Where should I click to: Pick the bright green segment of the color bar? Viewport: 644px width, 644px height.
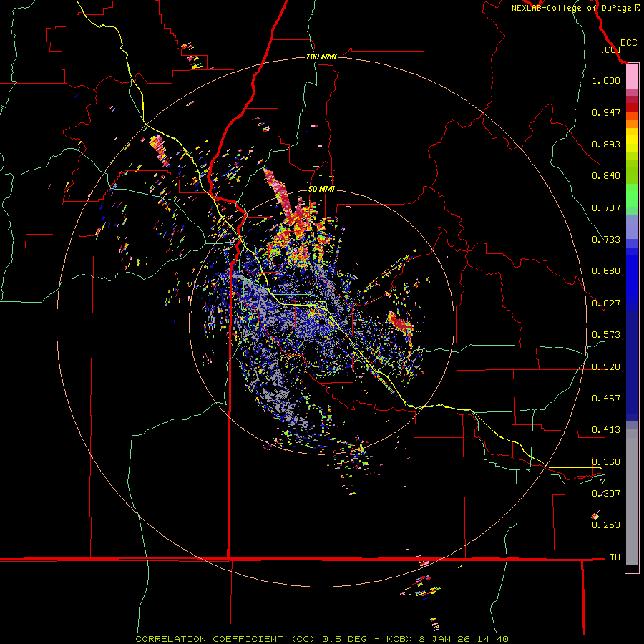pos(632,195)
